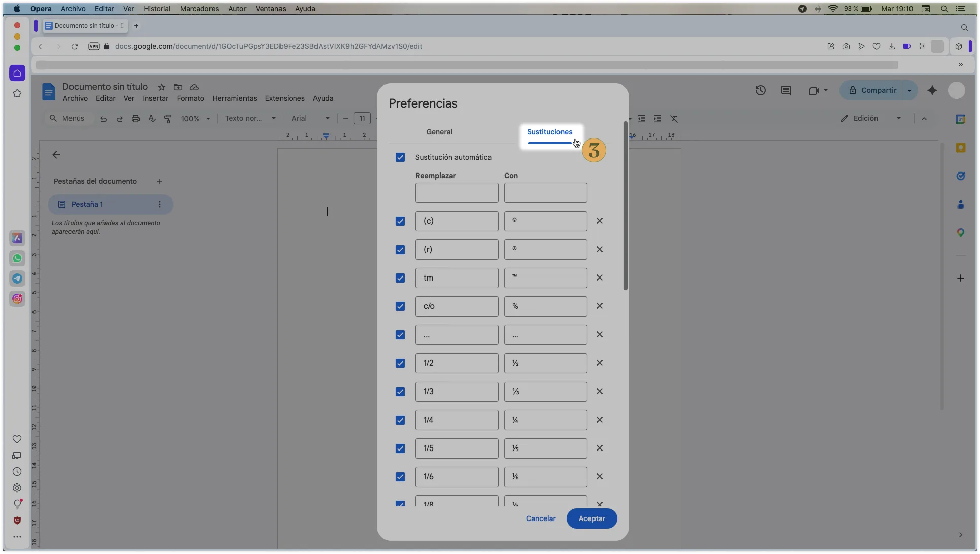Uncheck the 1/2 substitution checkbox

[400, 363]
